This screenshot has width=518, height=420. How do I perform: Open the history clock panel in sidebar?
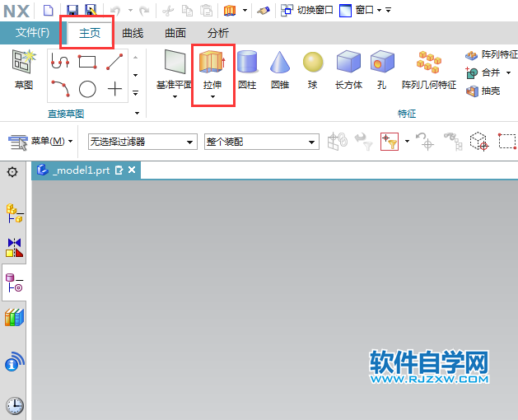point(14,405)
